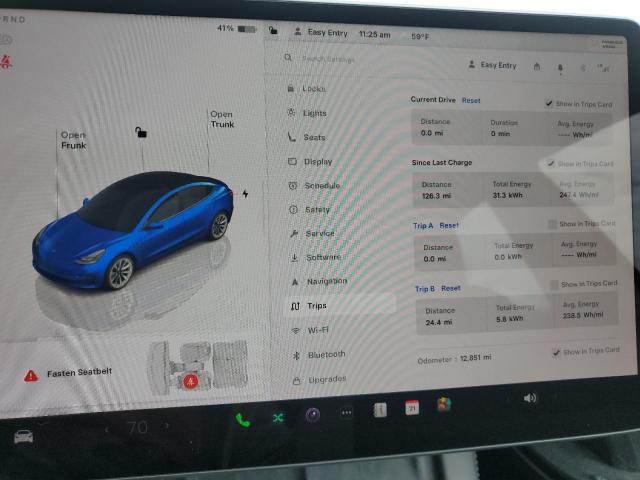Uncheck Current Drive Show in Trips Card
Viewport: 640px width, 480px height.
549,103
